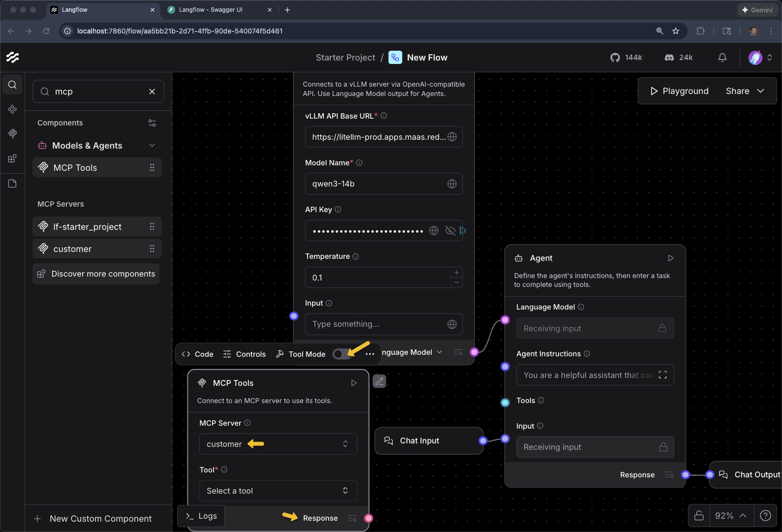Screen dimensions: 782x532
Task: Click the Playground button
Action: [679, 91]
